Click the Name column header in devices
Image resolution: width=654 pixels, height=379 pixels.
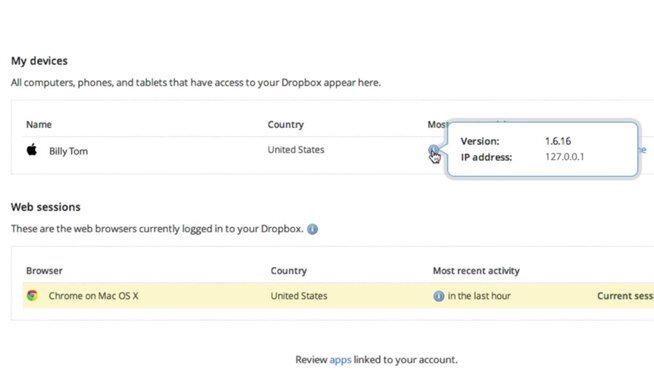(x=39, y=124)
